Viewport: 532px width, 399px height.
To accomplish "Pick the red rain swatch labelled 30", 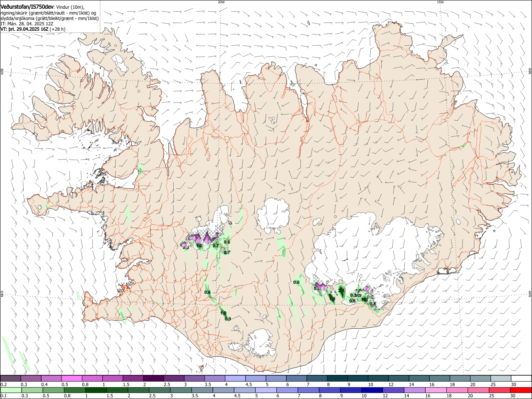I will coord(520,390).
